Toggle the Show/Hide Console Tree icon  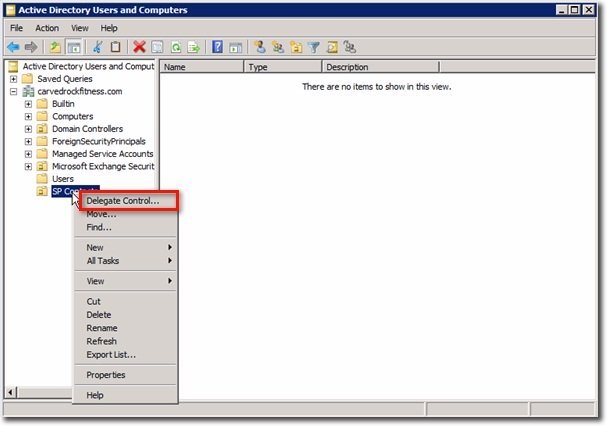click(74, 47)
